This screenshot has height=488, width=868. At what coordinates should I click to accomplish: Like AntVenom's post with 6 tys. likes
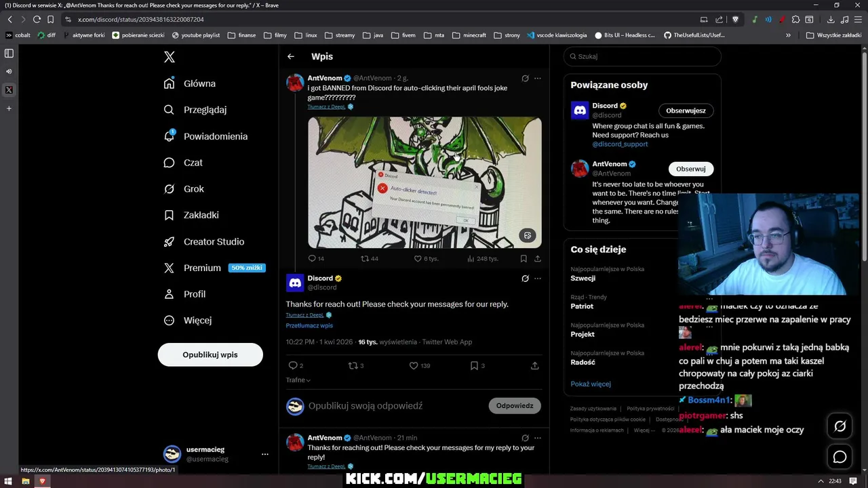[x=427, y=258]
